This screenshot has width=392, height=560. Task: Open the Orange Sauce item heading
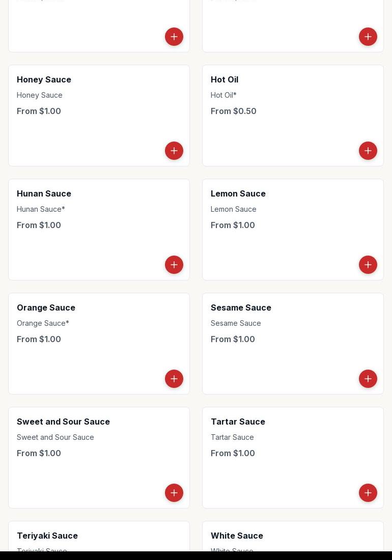tap(46, 307)
